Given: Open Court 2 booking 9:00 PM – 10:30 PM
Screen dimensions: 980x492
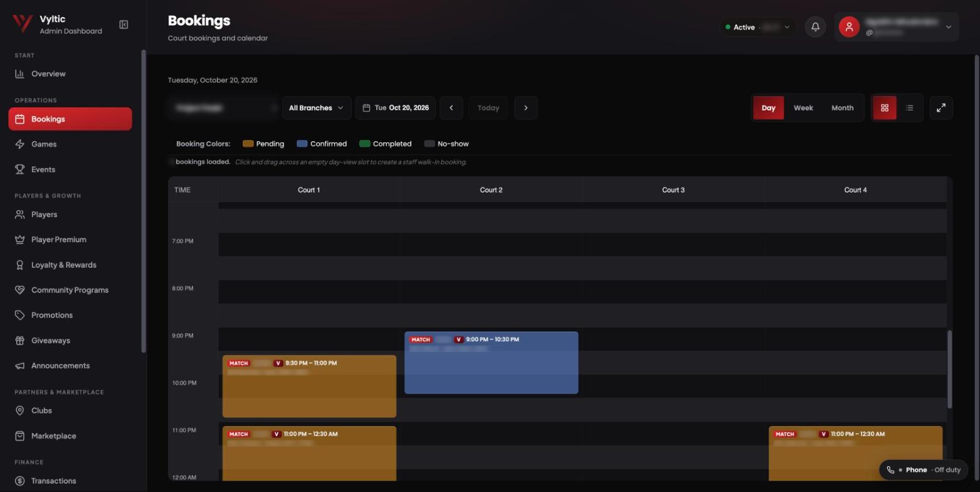Looking at the screenshot, I should [x=491, y=363].
